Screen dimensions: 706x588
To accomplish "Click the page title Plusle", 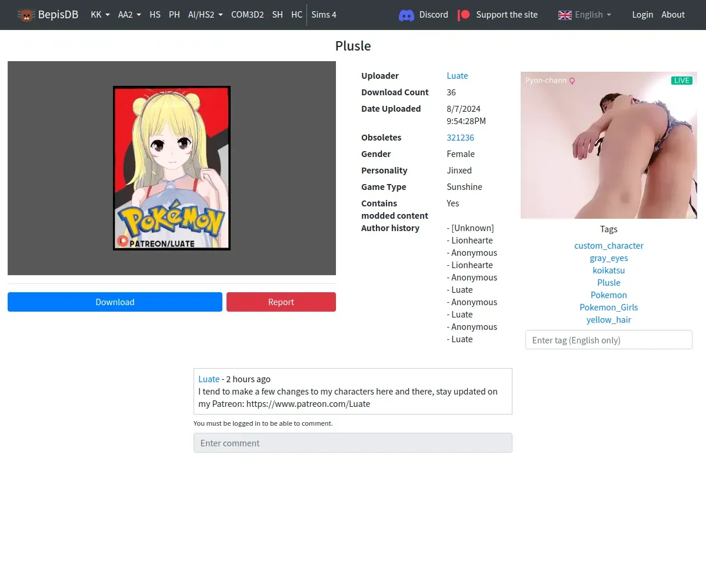I will [353, 46].
